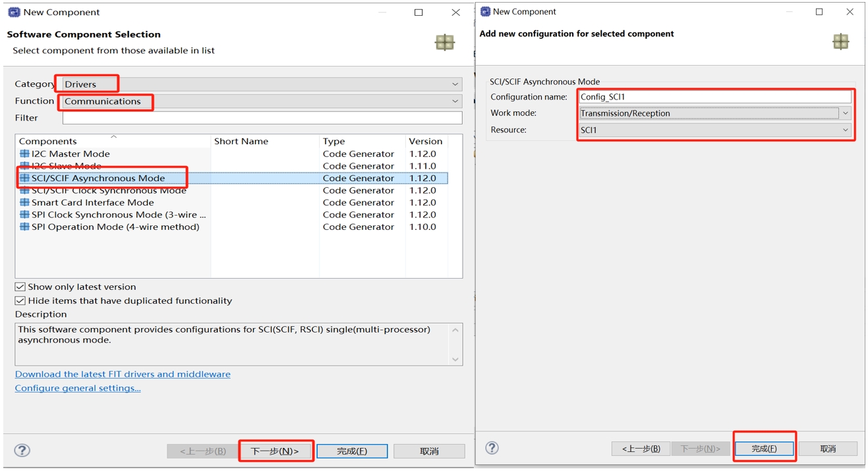Click the Filter input field
The height and width of the screenshot is (471, 868).
262,118
